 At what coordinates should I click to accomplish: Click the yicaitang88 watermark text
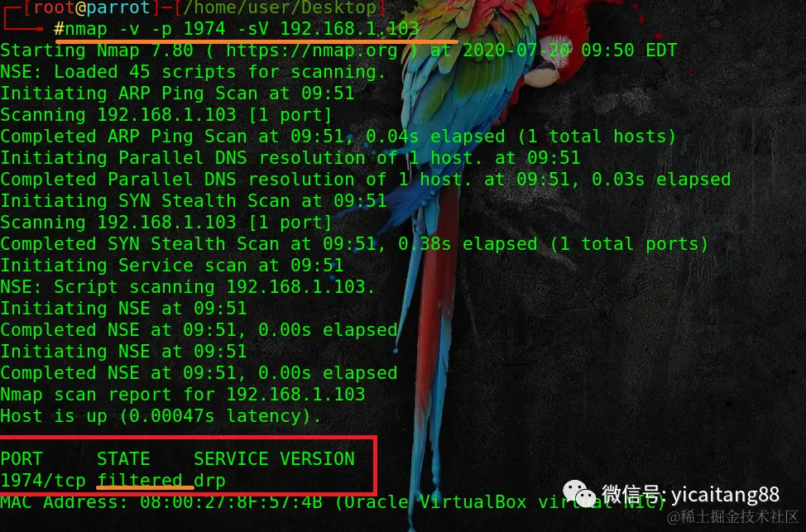pyautogui.click(x=725, y=495)
